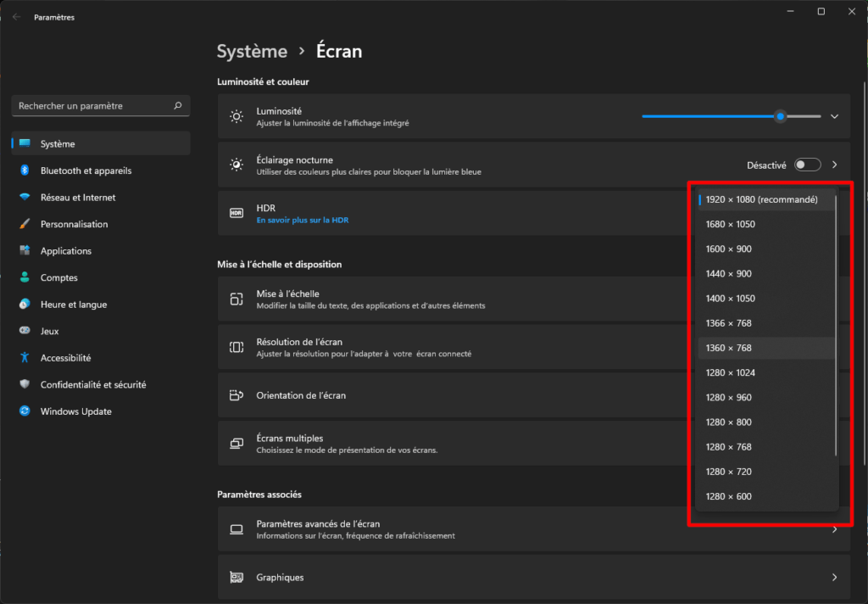Screen dimensions: 868x604
Task: Choose 1366 × 768 from resolution list
Action: pos(728,323)
